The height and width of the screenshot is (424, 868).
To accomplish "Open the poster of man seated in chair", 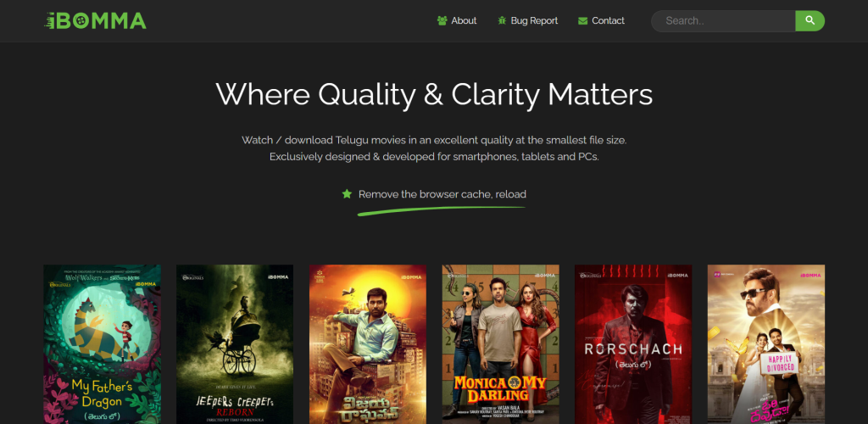I will [x=368, y=344].
